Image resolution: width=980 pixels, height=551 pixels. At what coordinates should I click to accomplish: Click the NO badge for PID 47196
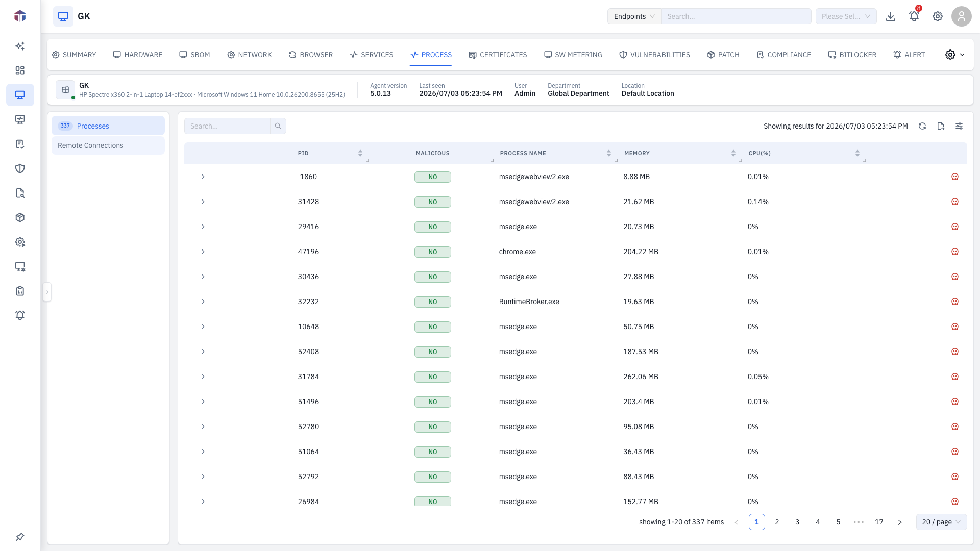[x=433, y=252]
